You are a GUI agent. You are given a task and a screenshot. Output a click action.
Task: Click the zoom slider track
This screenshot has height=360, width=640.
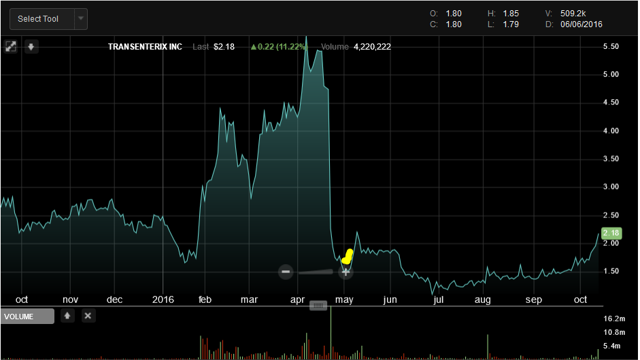316,272
